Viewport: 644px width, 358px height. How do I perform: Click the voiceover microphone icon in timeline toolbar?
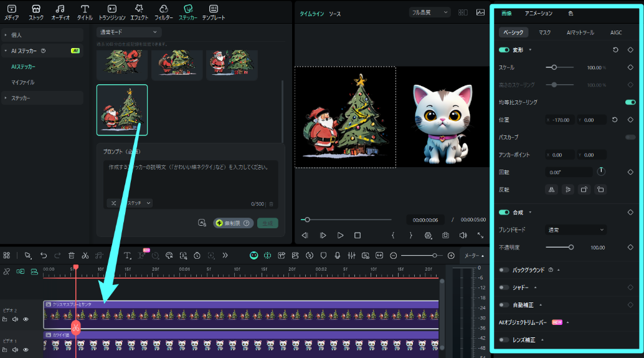[x=337, y=256]
